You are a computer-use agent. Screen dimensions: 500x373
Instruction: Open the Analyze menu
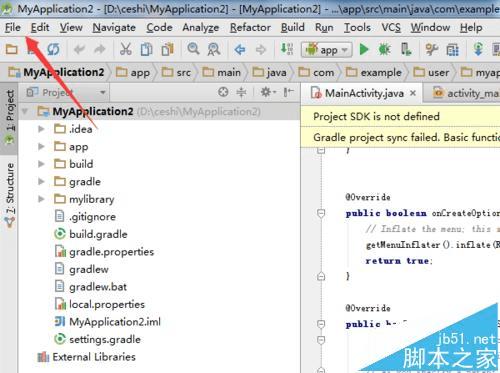pyautogui.click(x=201, y=27)
